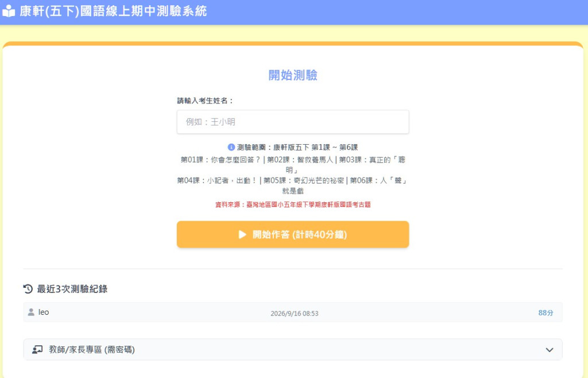Click the 第02課:智救養馬人 lesson text
Image resolution: width=588 pixels, height=378 pixels.
click(300, 160)
